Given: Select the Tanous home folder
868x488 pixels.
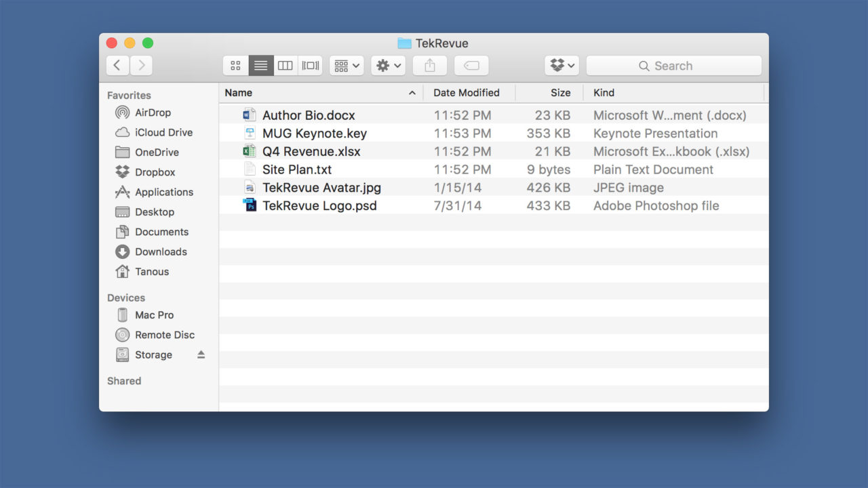Looking at the screenshot, I should pos(152,272).
